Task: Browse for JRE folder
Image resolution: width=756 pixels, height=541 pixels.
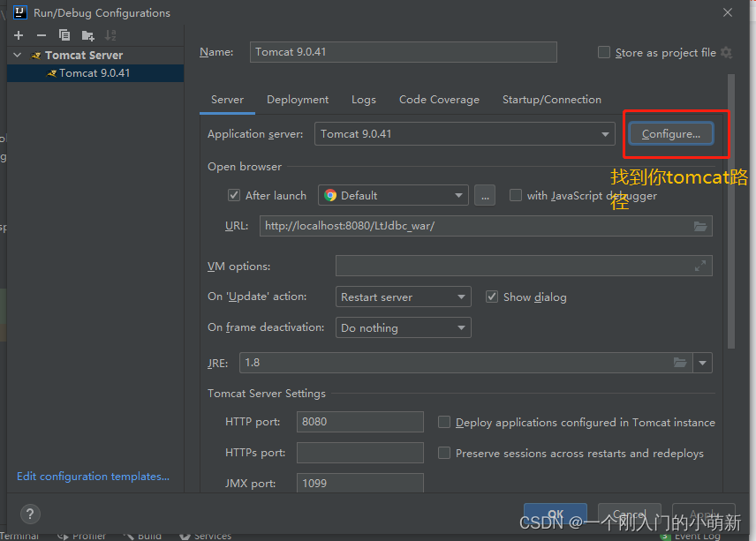Action: pos(680,363)
